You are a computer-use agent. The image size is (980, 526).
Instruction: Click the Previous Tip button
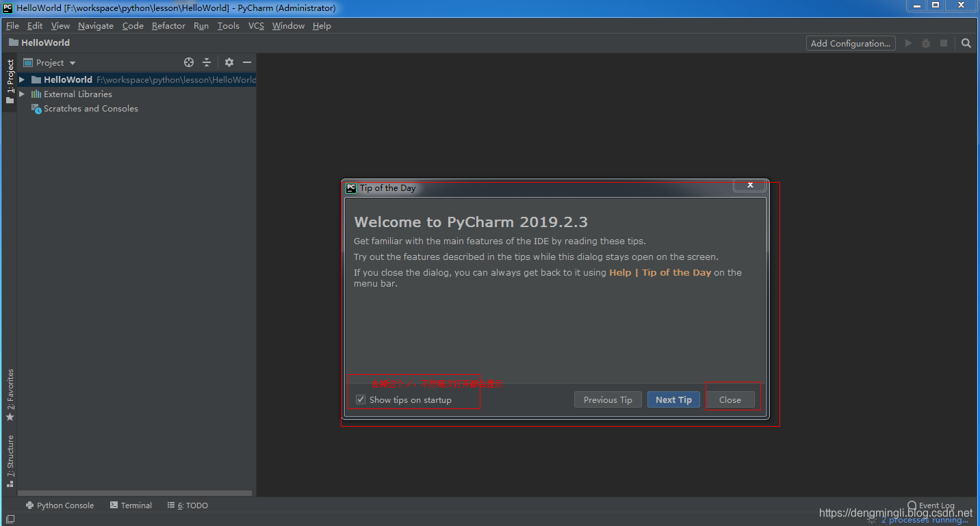click(608, 400)
